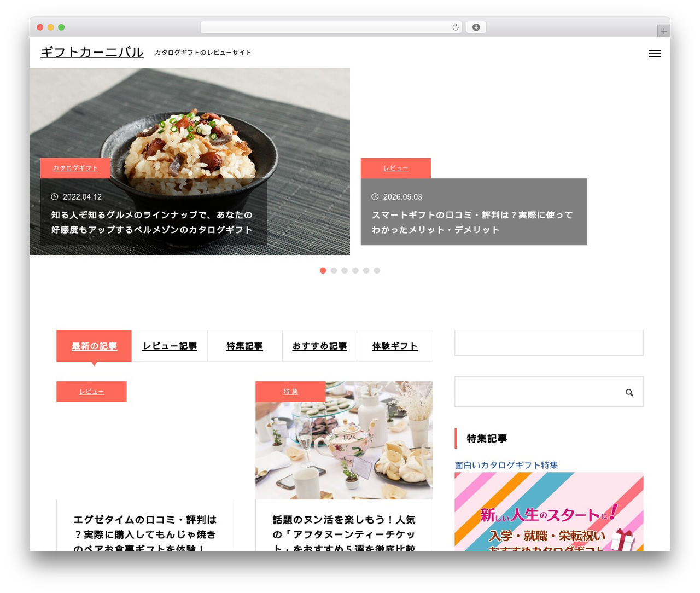Screen dimensions: 700x593
Task: Click the レビュー tag on エグゼタイム card
Action: (91, 392)
